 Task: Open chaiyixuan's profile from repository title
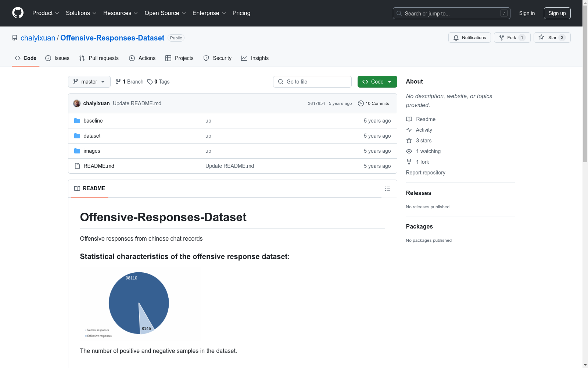point(38,38)
